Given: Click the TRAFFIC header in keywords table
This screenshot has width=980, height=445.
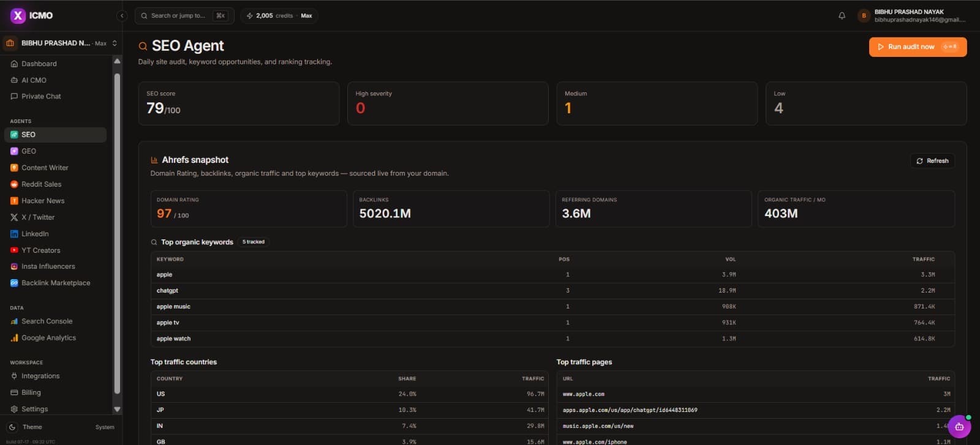Looking at the screenshot, I should tap(924, 260).
